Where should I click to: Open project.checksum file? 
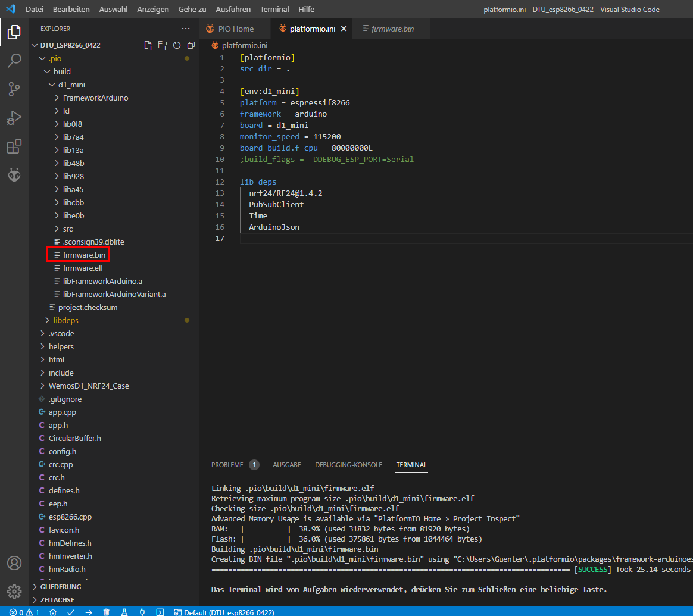(x=88, y=308)
